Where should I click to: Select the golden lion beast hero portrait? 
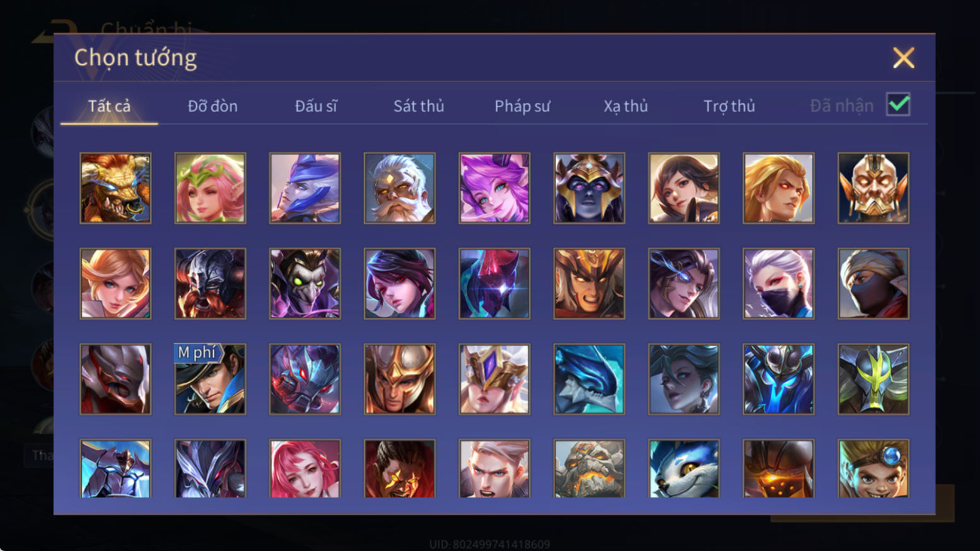pyautogui.click(x=115, y=188)
